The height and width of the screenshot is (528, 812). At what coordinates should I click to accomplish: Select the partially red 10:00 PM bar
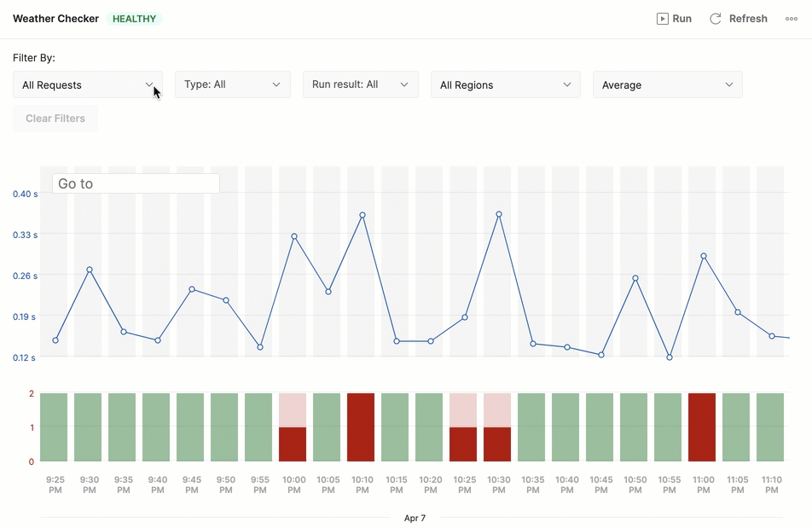[293, 441]
